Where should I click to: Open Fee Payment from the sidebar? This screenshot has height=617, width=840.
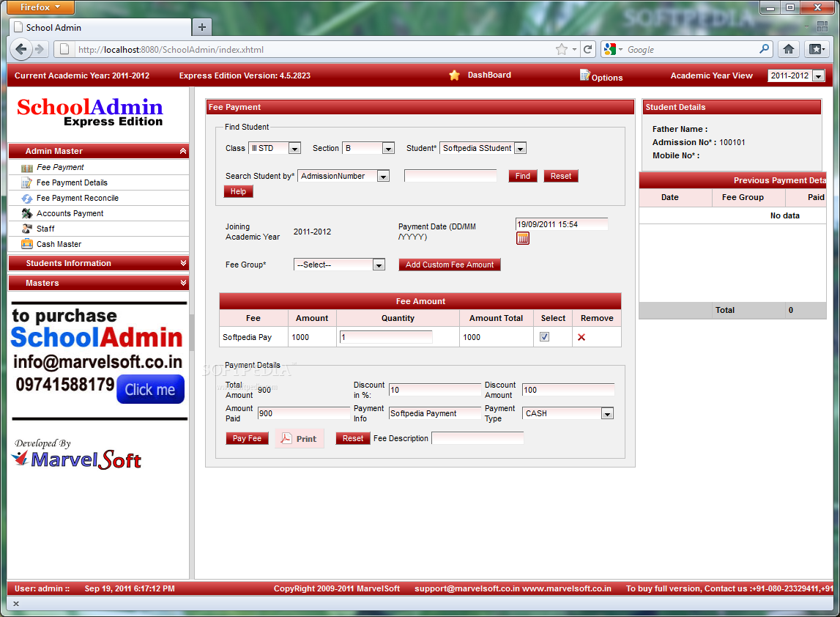click(60, 167)
